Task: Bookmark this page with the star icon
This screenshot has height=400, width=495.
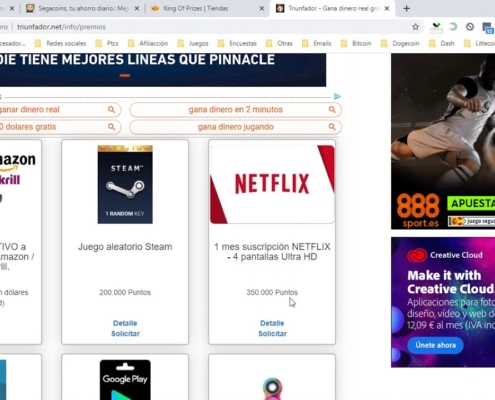Action: click(415, 27)
